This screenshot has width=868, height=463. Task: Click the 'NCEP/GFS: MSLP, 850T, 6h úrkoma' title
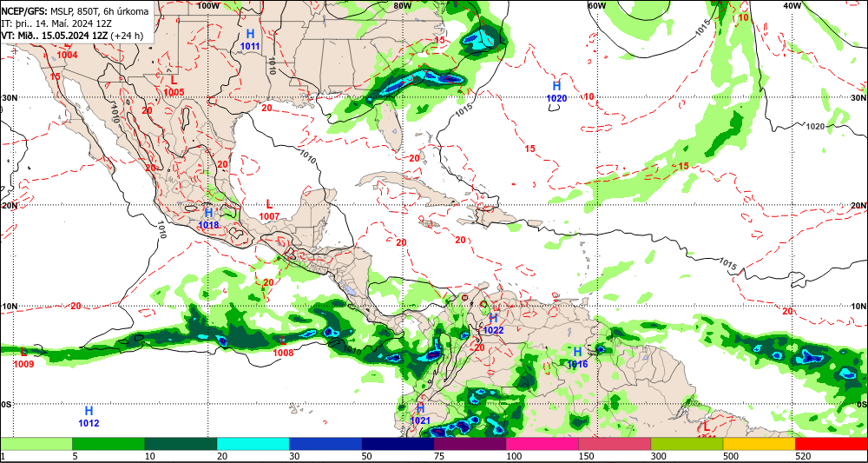[x=75, y=11]
